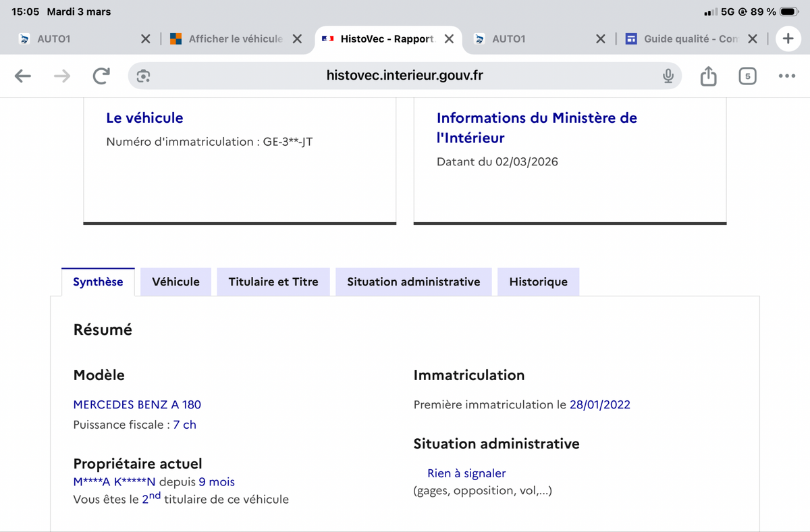Click the MERCEDES BENZ A 180 text
The image size is (810, 532).
(137, 404)
